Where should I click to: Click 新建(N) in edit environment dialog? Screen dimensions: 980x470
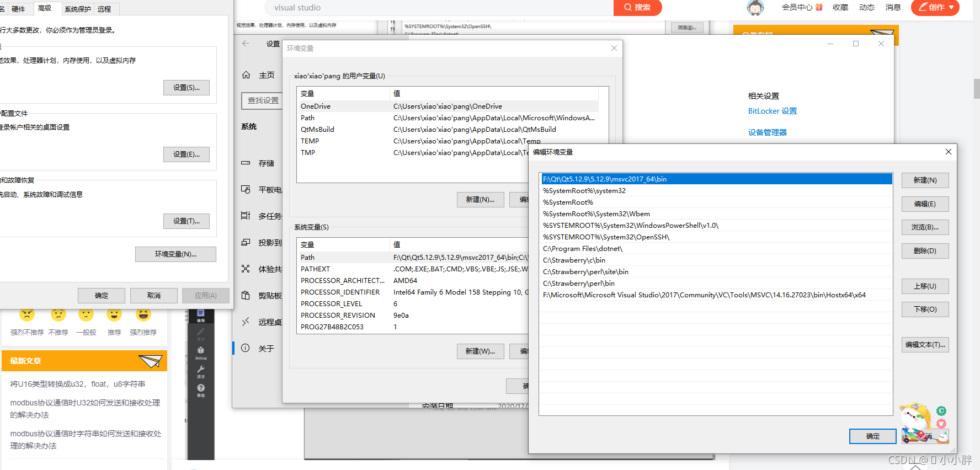[x=925, y=180]
